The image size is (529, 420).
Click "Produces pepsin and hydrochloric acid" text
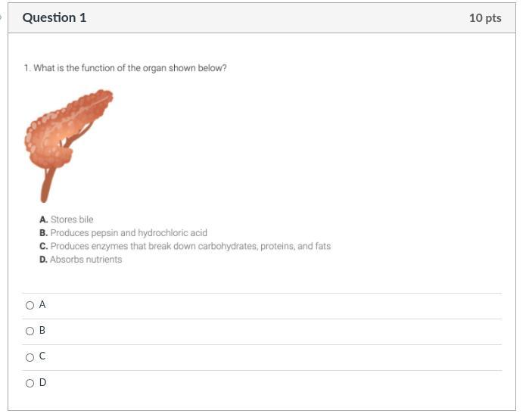[129, 233]
